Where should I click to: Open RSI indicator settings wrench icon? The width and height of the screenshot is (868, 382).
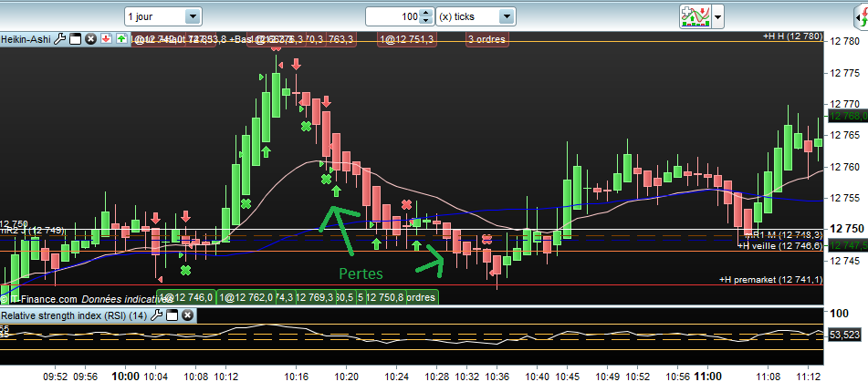coord(157,315)
